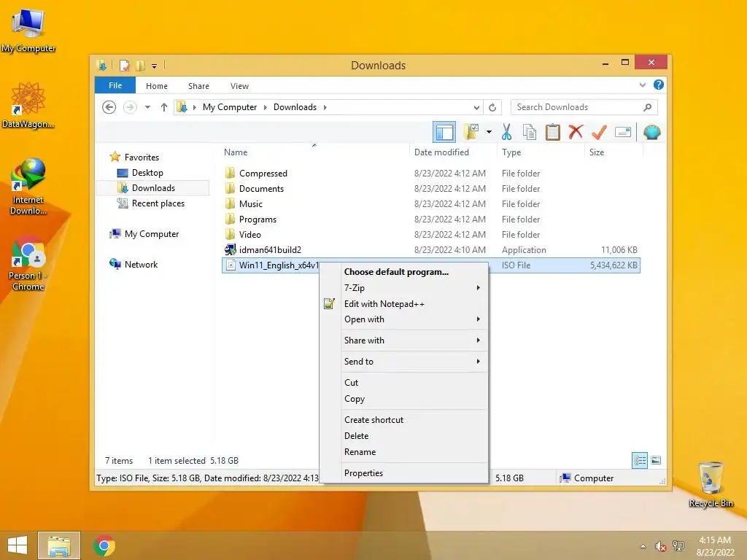Open the 7-Zip submenu
Image resolution: width=747 pixels, height=560 pixels.
point(404,287)
